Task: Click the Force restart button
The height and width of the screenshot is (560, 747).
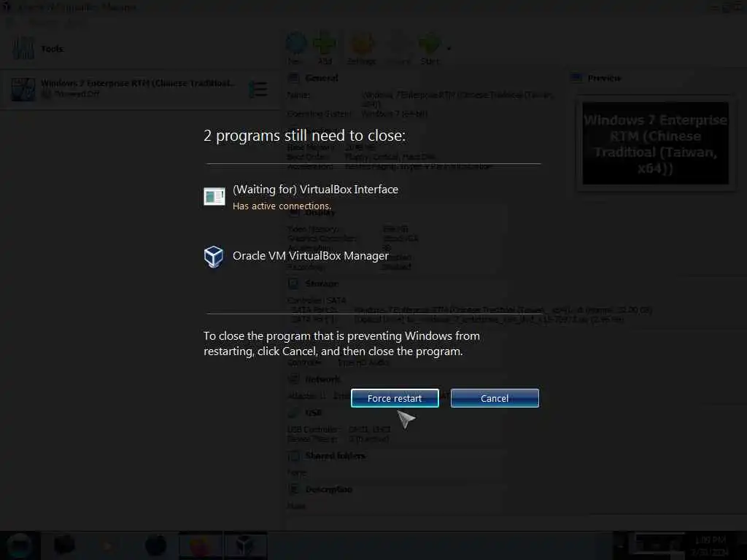Action: tap(395, 398)
